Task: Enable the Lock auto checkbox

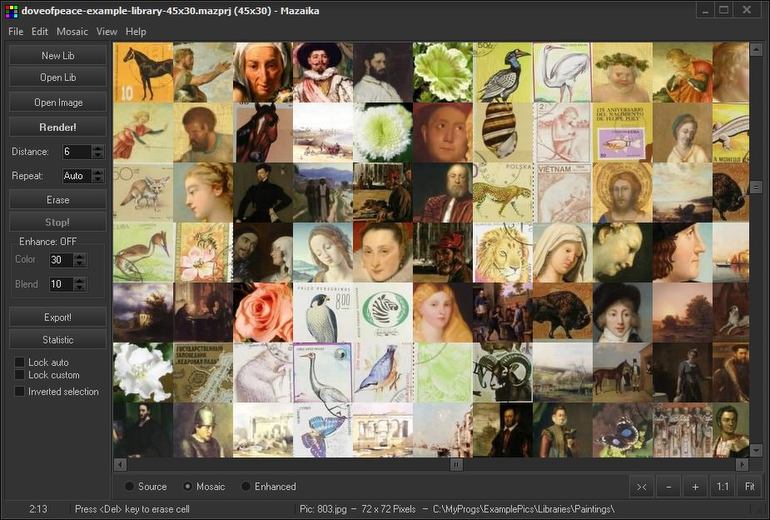Action: point(20,362)
